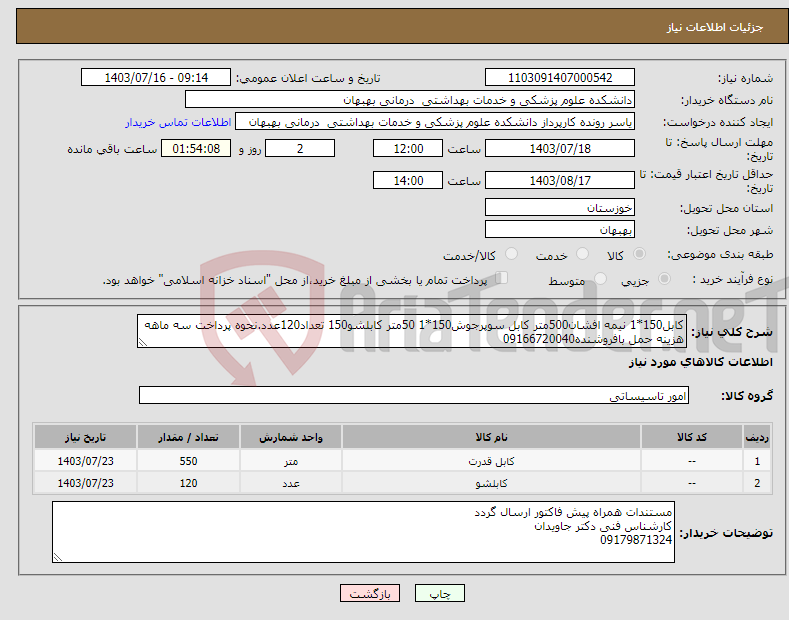Click the کابلشو item name cell
The height and width of the screenshot is (620, 789).
coord(491,483)
